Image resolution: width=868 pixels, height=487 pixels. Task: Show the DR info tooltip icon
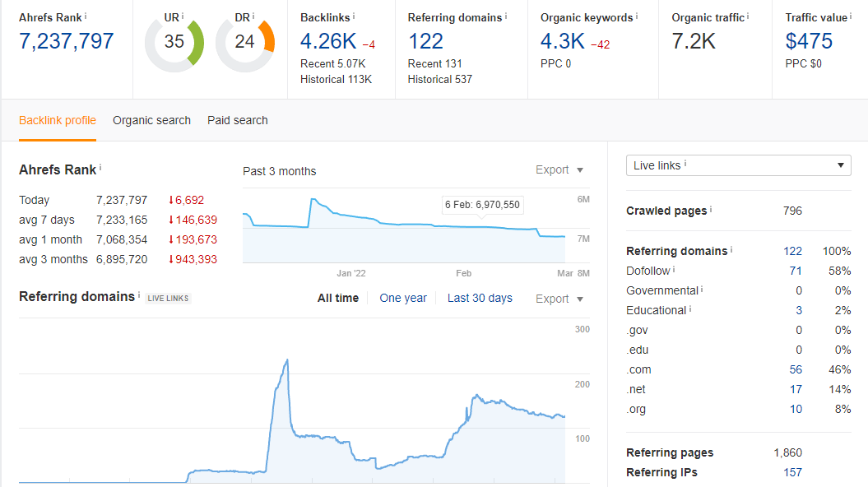(x=253, y=16)
